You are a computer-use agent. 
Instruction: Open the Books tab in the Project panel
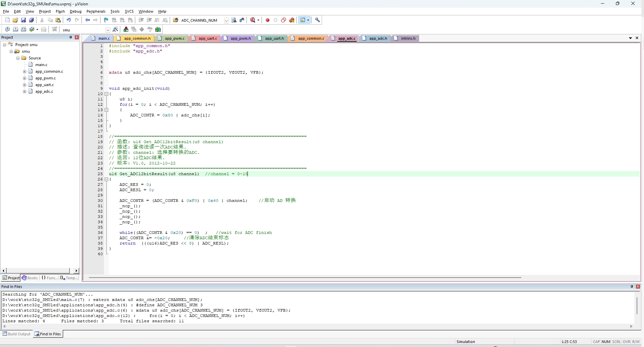coord(30,278)
